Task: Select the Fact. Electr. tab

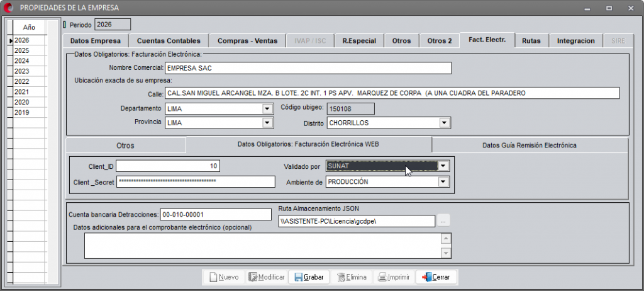Action: click(487, 40)
